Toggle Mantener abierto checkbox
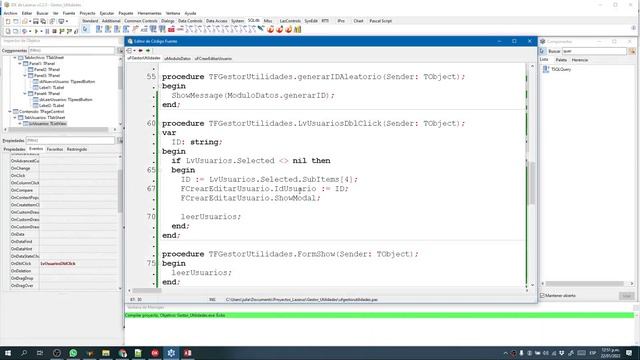 tap(543, 296)
